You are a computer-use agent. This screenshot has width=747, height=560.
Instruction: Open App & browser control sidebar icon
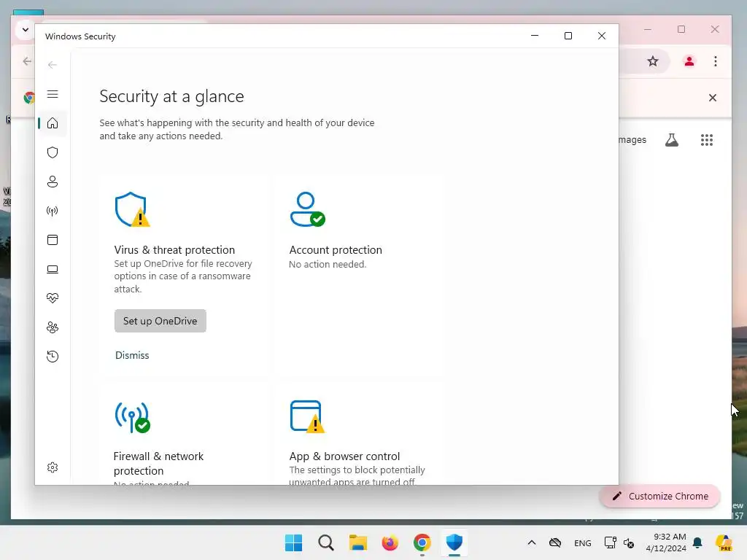[x=53, y=240]
